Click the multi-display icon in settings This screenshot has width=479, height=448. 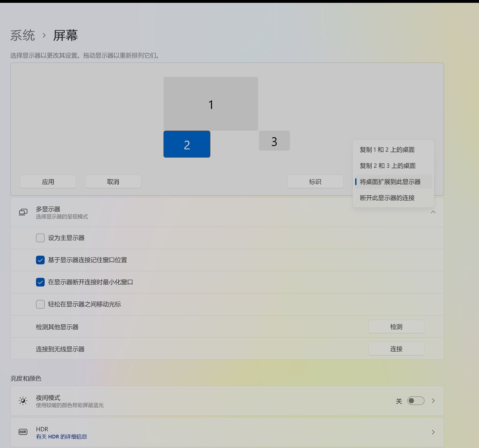pyautogui.click(x=23, y=212)
